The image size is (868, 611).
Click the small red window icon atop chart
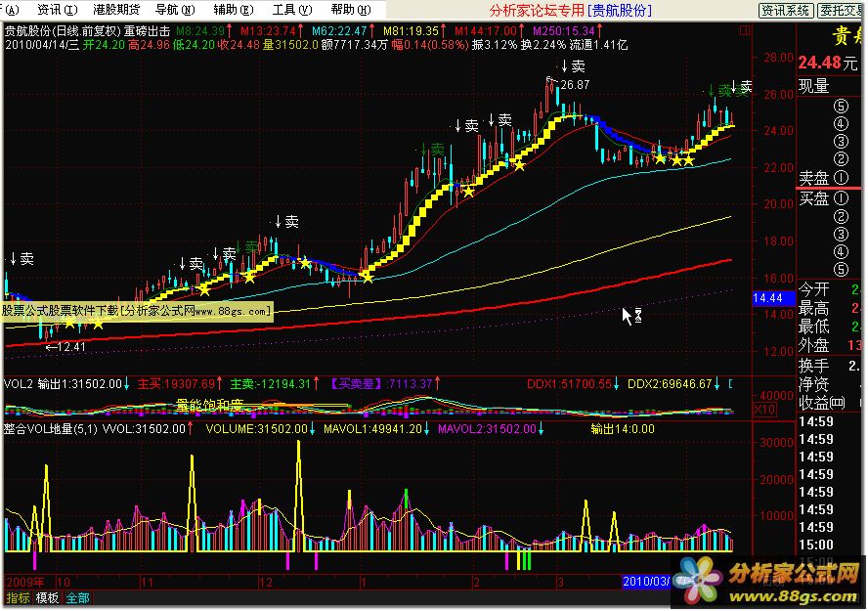745,30
